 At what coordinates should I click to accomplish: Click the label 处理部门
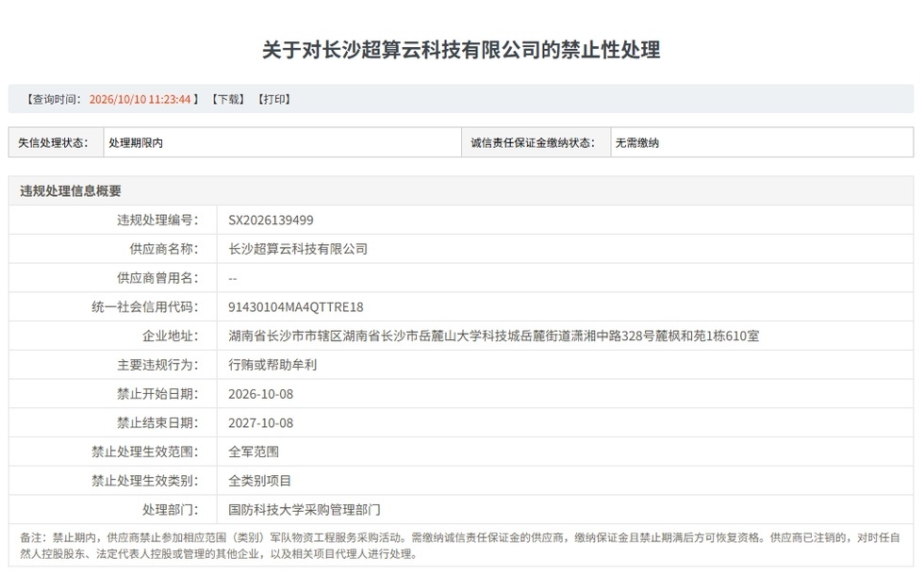point(171,510)
